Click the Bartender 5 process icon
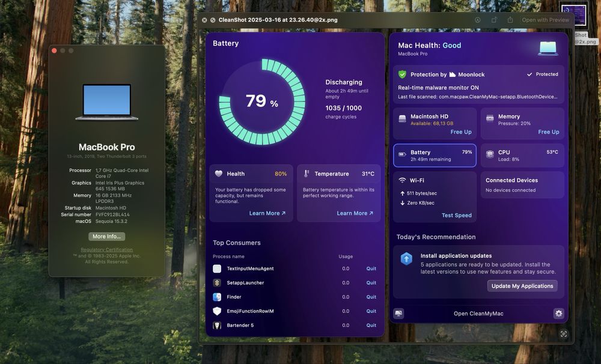This screenshot has width=601, height=364. pyautogui.click(x=217, y=326)
